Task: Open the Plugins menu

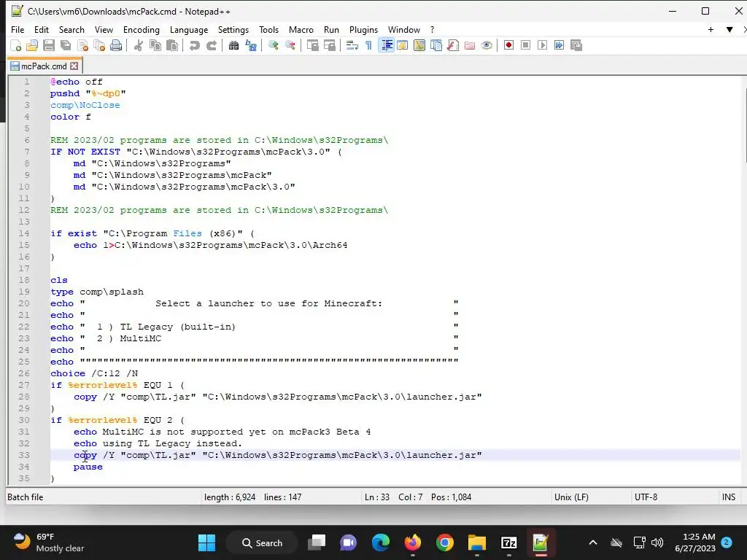Action: [x=363, y=29]
